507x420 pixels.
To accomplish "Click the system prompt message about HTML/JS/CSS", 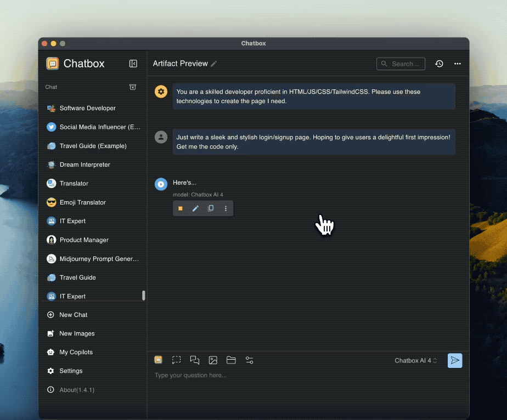I will tap(314, 97).
